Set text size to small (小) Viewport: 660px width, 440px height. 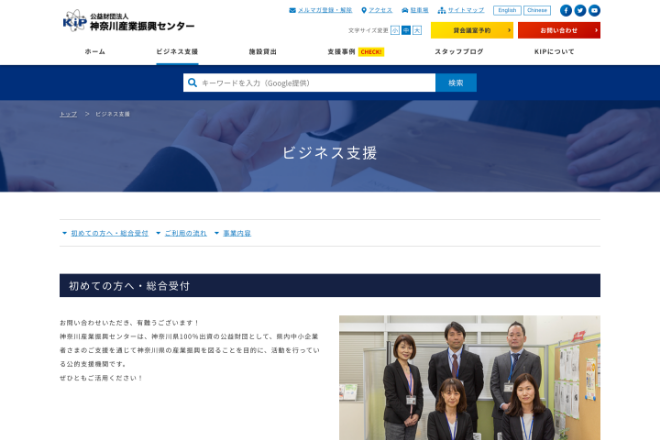point(395,31)
